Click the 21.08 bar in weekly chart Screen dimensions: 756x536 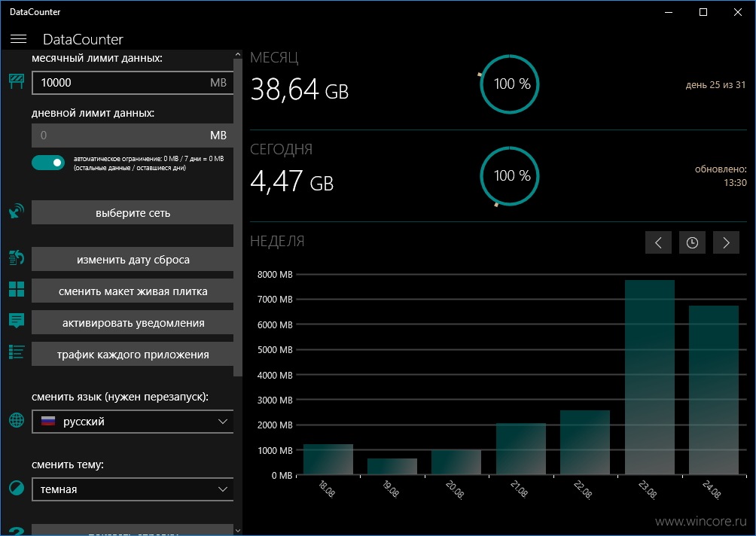(x=521, y=449)
